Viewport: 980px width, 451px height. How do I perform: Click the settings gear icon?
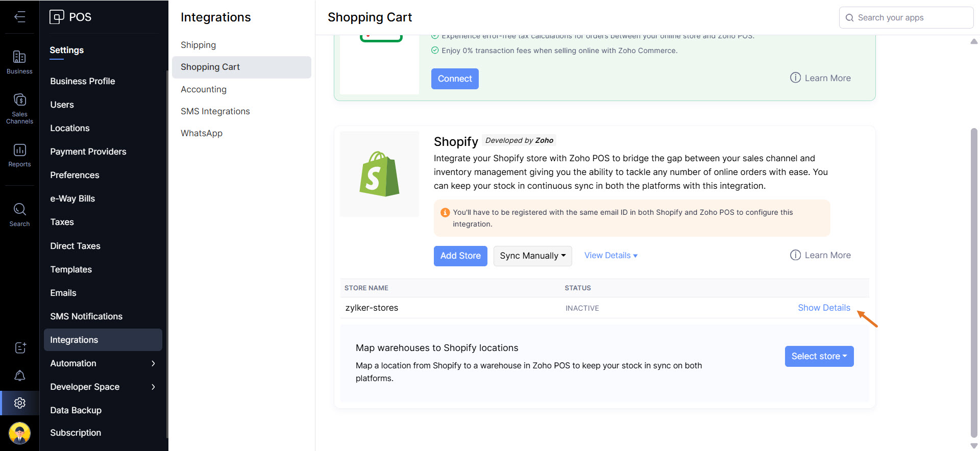pos(19,403)
